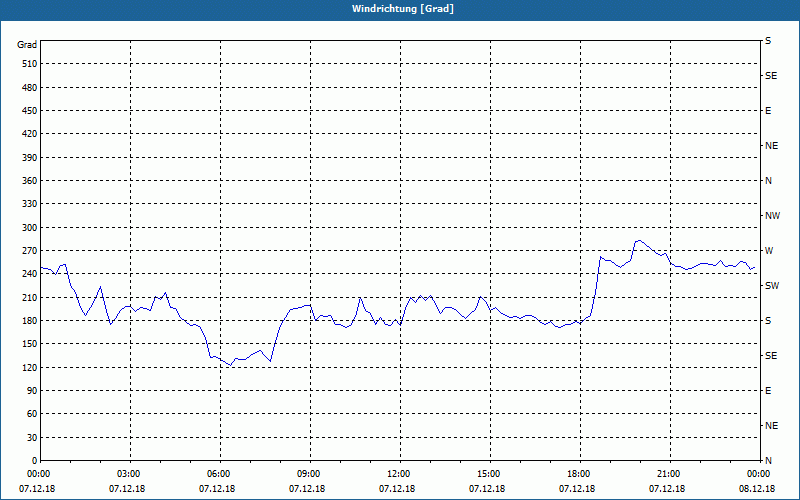Click the chart title Windrichtung [Grad]
Screen dimensions: 800x500
(x=403, y=9)
